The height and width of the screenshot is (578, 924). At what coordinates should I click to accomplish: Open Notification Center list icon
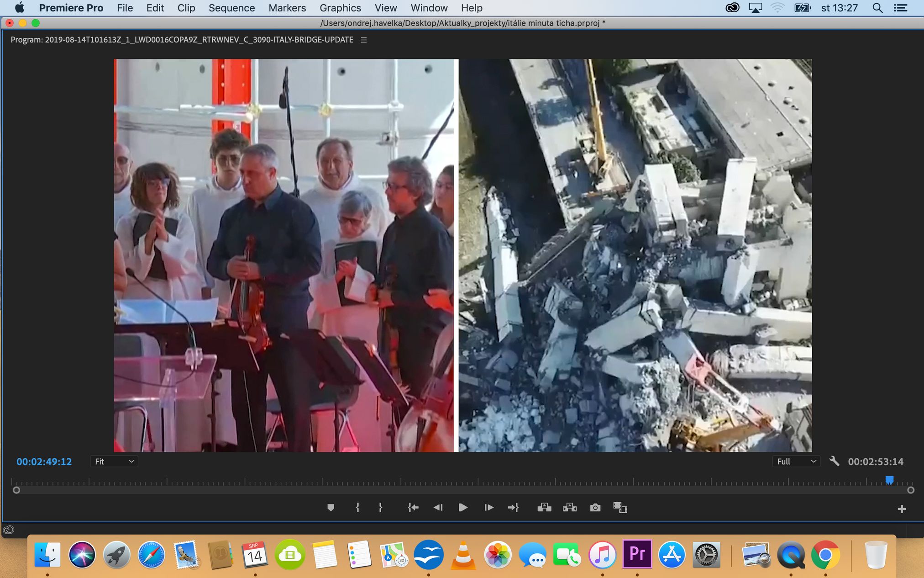coord(901,8)
